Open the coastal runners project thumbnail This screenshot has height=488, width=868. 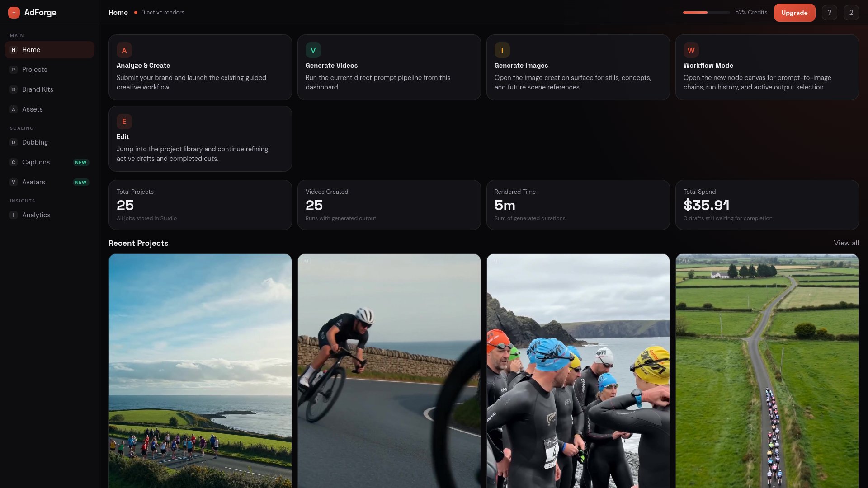(x=200, y=371)
